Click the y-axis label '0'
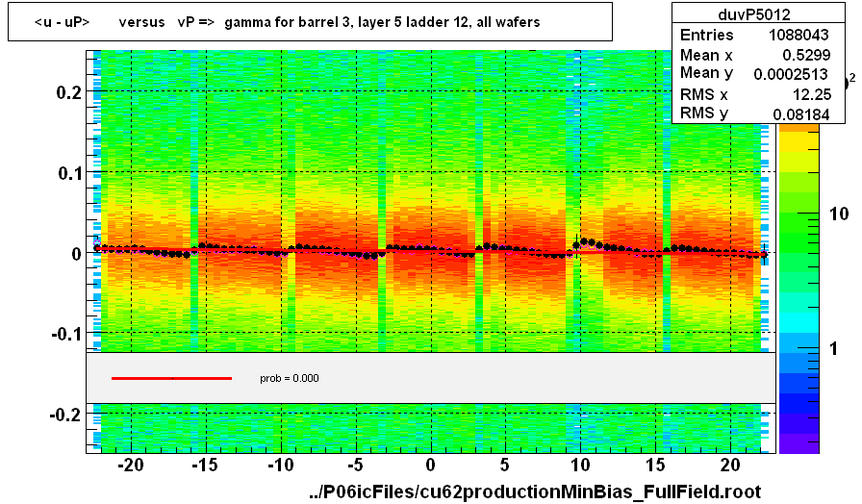862x504 pixels. tap(76, 254)
